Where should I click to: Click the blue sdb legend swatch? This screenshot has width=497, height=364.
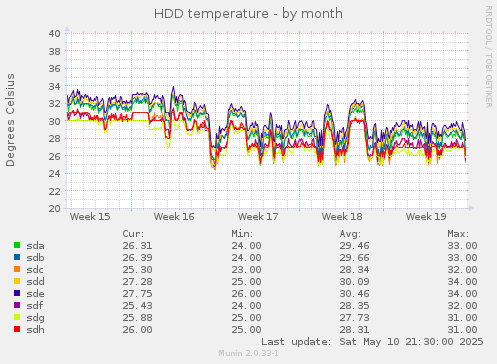pos(17,257)
